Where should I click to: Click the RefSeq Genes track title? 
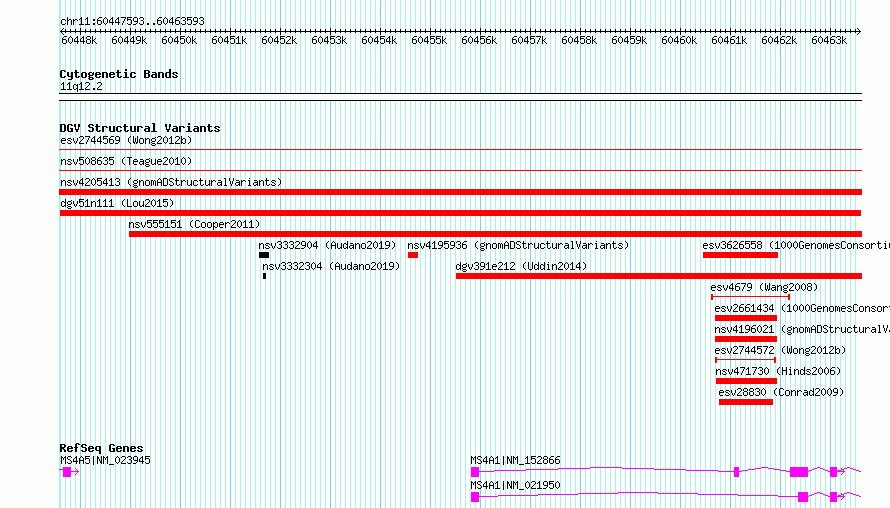point(102,448)
